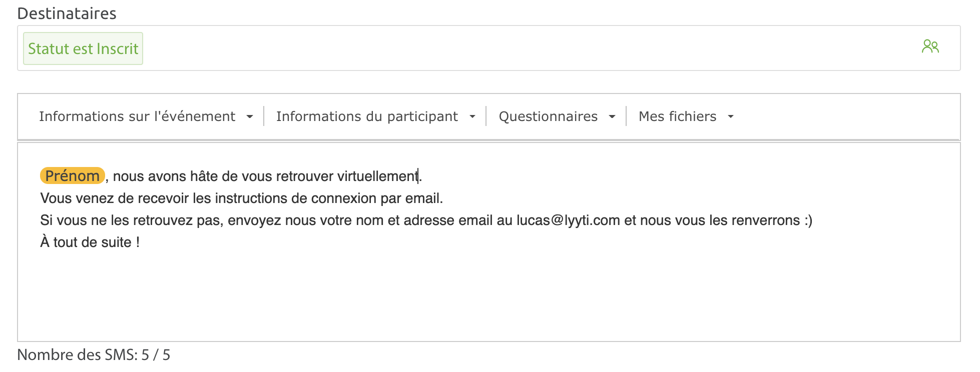
Task: Click the 'Nombre des SMS: 5 / 5' counter
Action: 94,355
